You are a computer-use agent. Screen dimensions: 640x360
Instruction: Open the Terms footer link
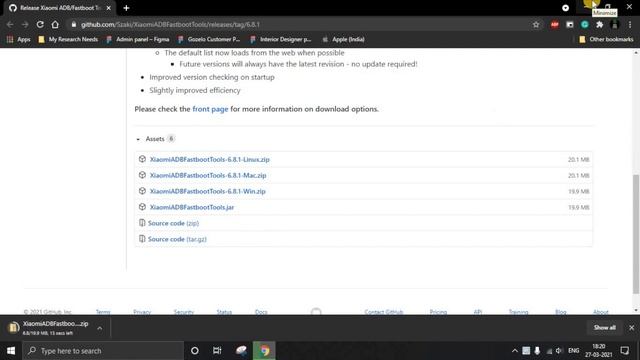[x=103, y=312]
